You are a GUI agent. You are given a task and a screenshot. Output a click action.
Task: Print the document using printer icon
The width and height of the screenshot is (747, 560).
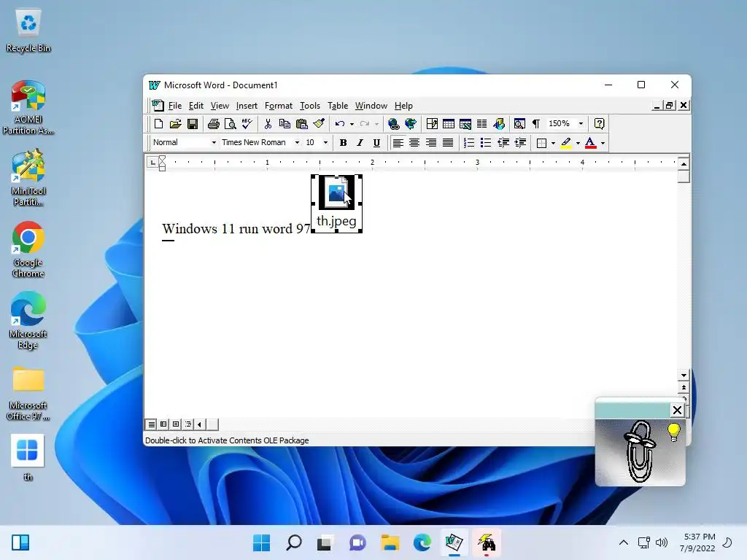tap(214, 124)
